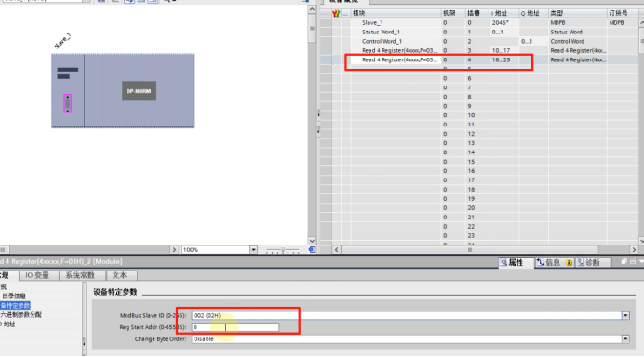The height and width of the screenshot is (357, 644).
Task: Click the device view scroll down arrow
Action: tap(312, 241)
